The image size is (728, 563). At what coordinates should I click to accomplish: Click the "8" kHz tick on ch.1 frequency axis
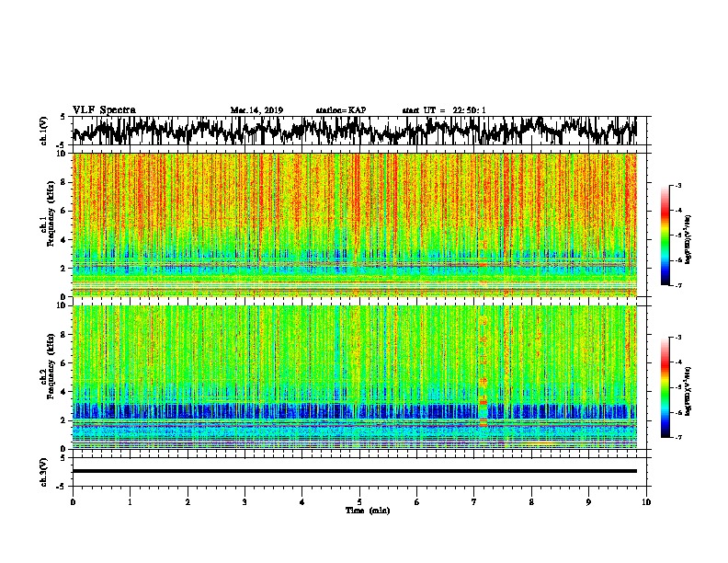64,182
